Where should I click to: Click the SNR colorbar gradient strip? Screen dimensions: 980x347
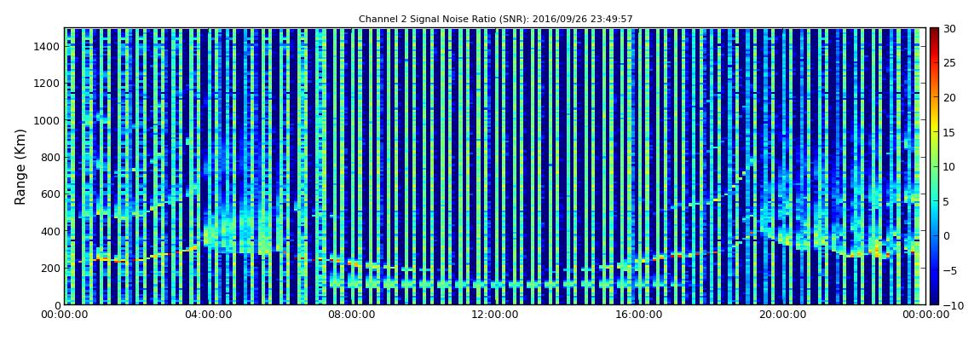tap(934, 166)
